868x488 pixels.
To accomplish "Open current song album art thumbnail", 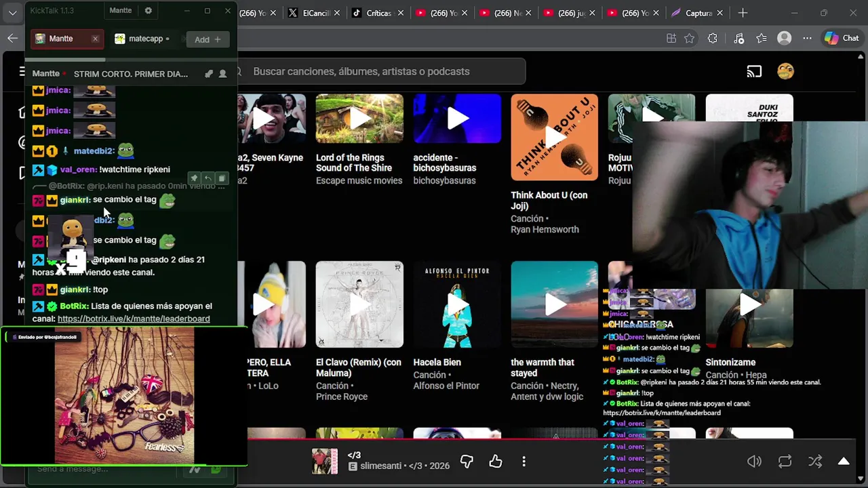I will (x=325, y=462).
